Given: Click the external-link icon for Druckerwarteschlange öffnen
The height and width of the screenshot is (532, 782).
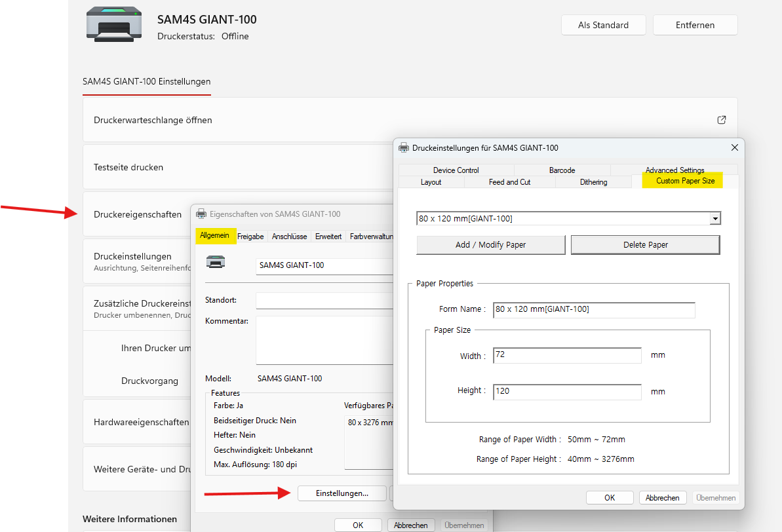Looking at the screenshot, I should (721, 120).
